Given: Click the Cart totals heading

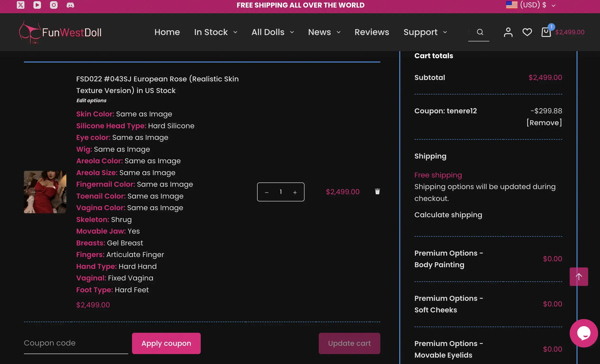Looking at the screenshot, I should pyautogui.click(x=434, y=56).
